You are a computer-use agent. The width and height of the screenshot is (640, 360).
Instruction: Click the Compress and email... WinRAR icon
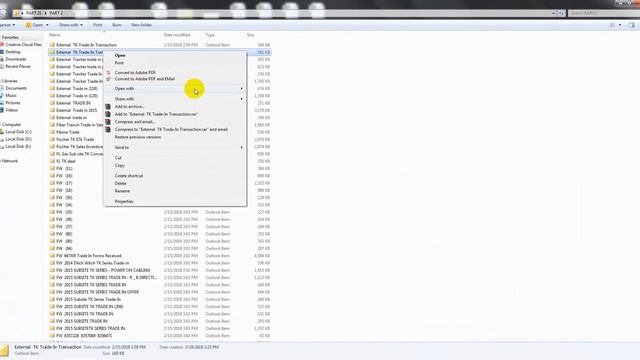[x=108, y=122]
